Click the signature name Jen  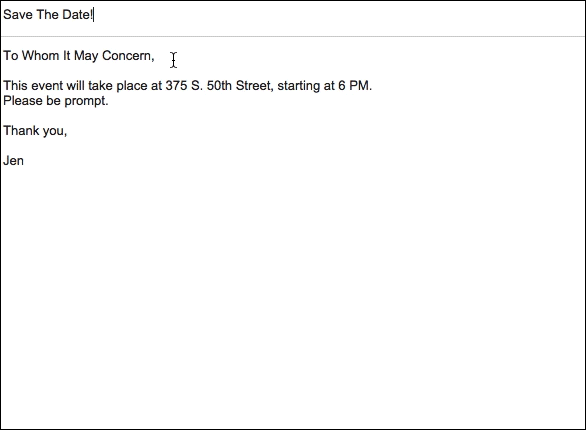tap(13, 161)
